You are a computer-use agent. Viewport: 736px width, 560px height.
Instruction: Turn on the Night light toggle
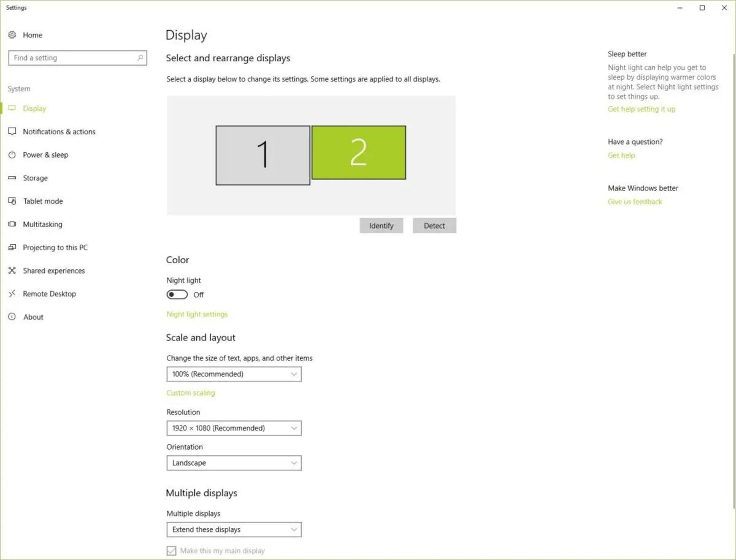(x=177, y=294)
